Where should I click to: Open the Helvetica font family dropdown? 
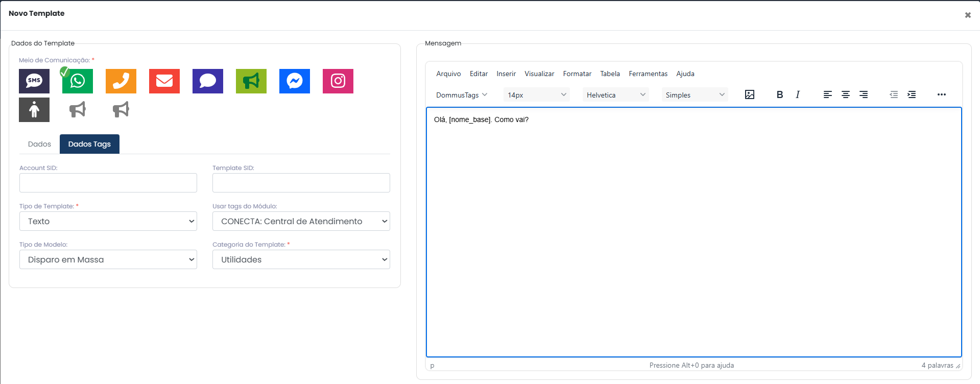[616, 95]
